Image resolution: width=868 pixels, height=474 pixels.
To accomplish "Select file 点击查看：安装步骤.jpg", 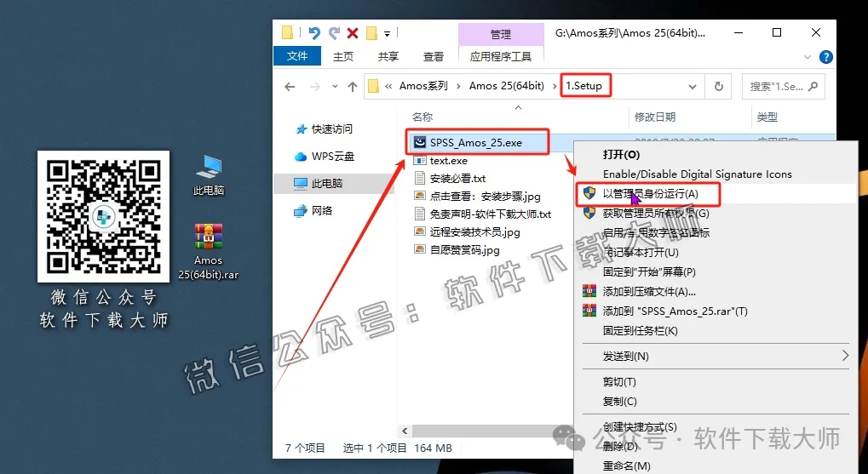I will coord(485,197).
